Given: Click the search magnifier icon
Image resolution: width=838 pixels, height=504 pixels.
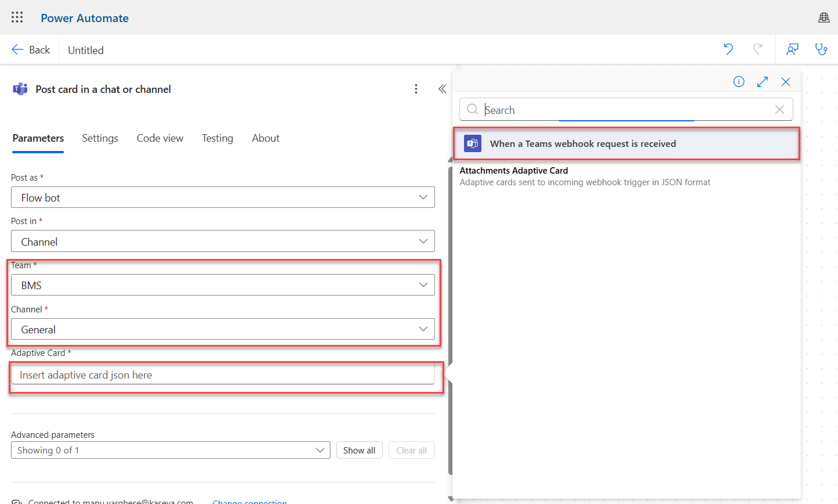Looking at the screenshot, I should pyautogui.click(x=473, y=110).
